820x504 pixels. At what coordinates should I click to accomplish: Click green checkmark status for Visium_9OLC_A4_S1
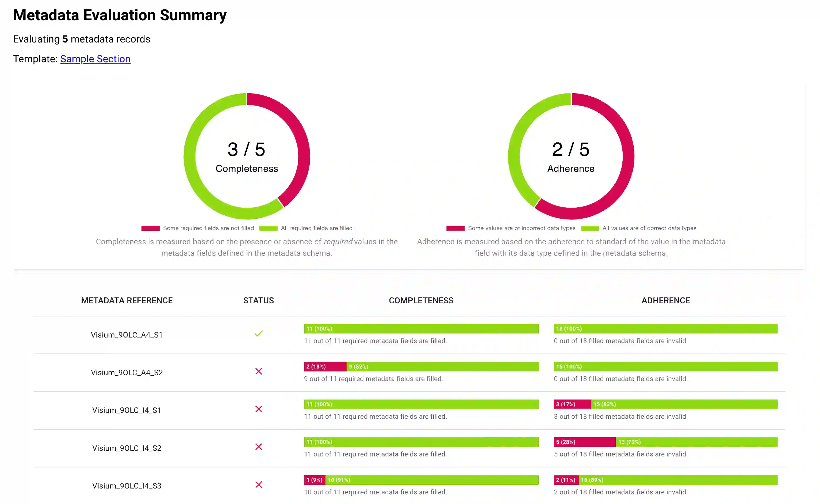coord(259,334)
